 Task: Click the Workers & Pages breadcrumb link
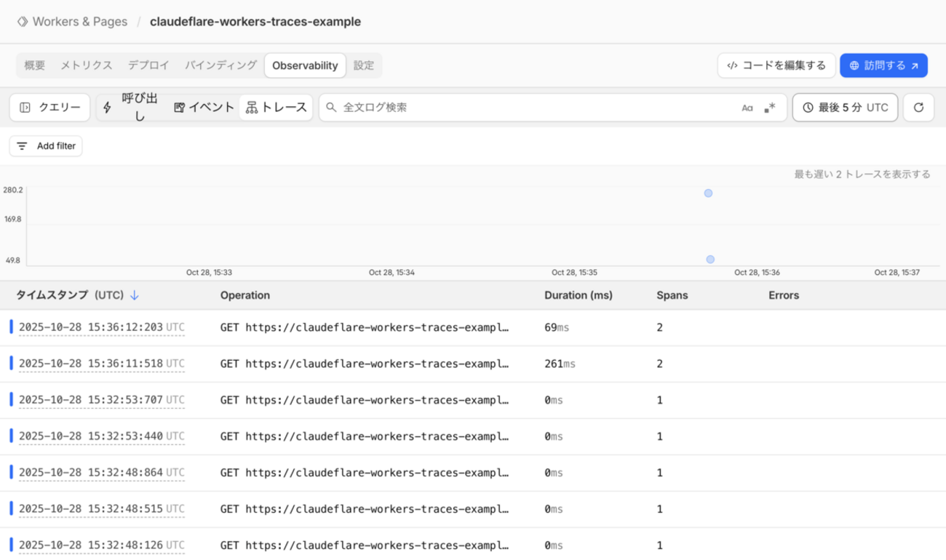coord(80,22)
